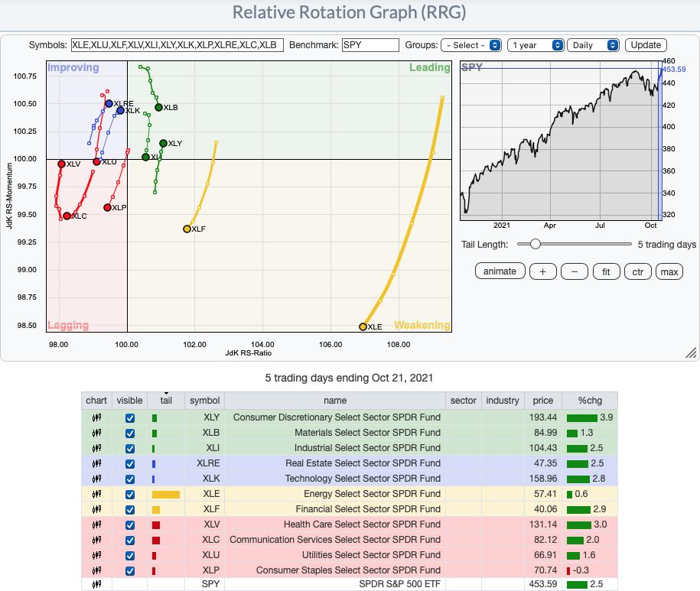
Task: Focus the Symbols input field
Action: [177, 45]
